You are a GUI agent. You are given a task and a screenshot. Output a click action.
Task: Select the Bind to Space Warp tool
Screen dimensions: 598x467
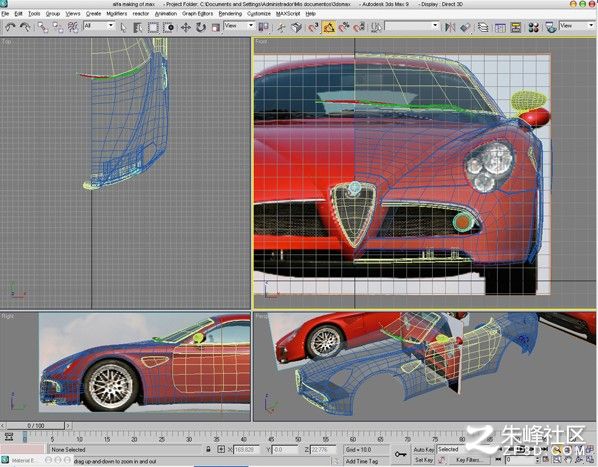click(x=73, y=27)
